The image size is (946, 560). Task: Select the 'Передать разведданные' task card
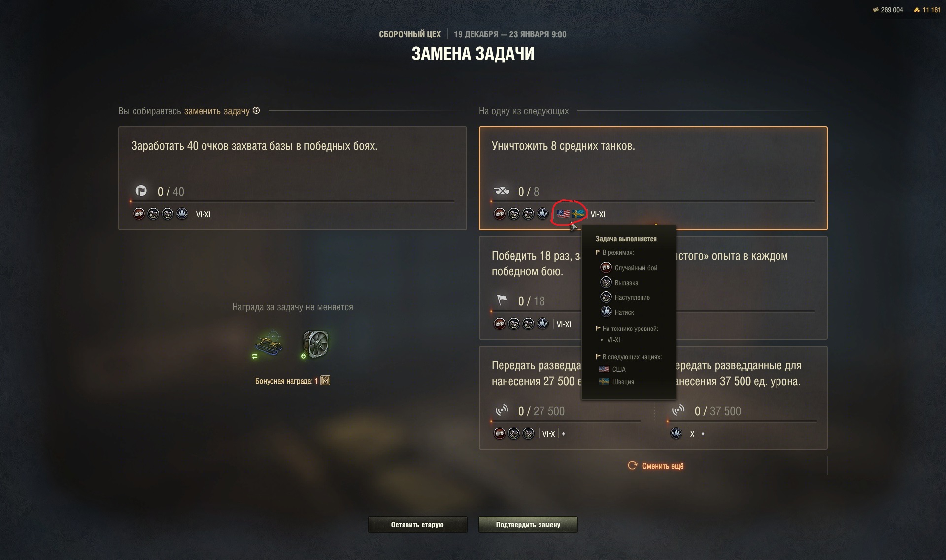653,397
